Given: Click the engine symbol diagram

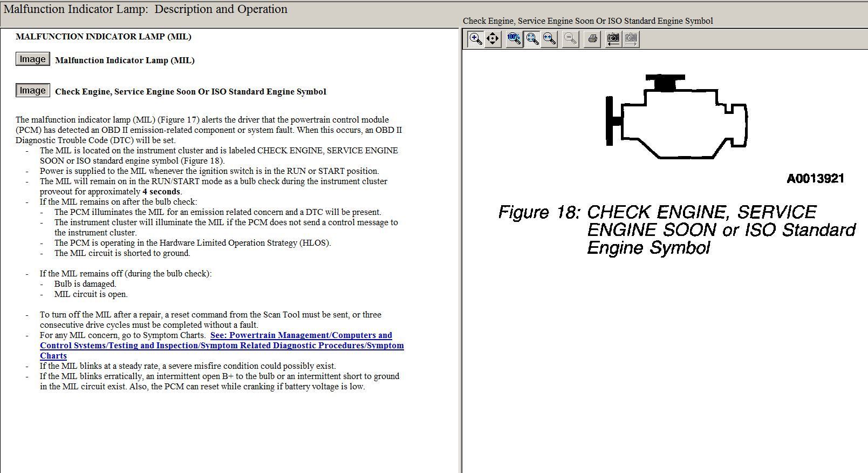Looking at the screenshot, I should 676,117.
